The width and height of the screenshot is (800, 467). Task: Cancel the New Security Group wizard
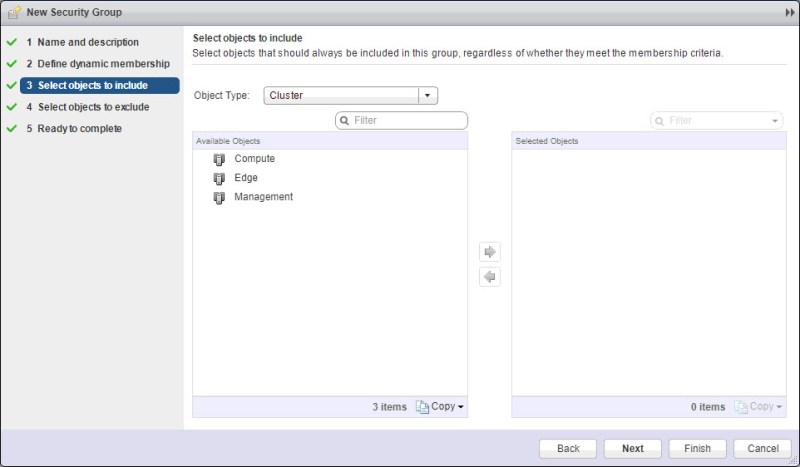click(x=762, y=449)
